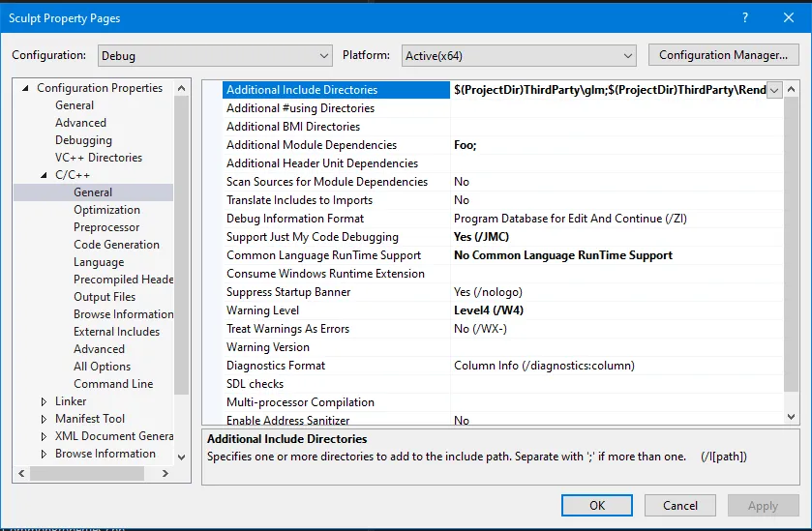Click property grid scroll down arrow
The width and height of the screenshot is (812, 531).
click(x=791, y=417)
